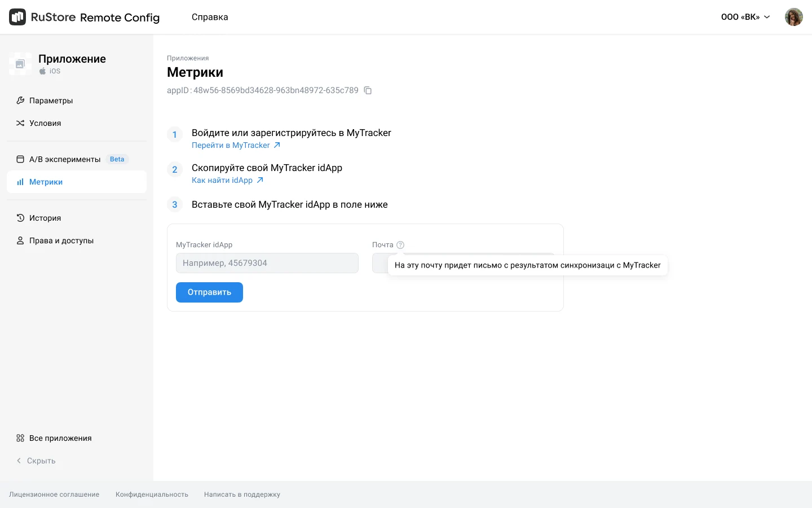Click the Приложение app name in sidebar
812x508 pixels.
[72, 59]
